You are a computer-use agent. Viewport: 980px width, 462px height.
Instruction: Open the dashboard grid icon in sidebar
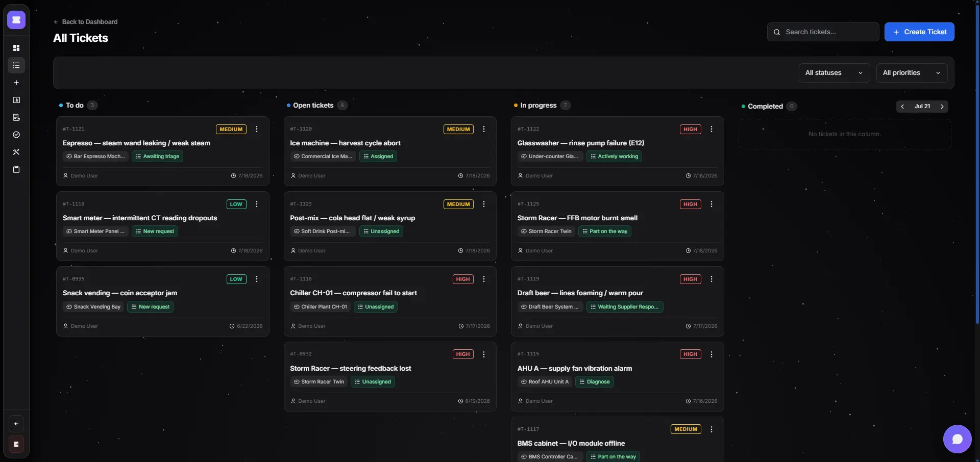[x=16, y=48]
